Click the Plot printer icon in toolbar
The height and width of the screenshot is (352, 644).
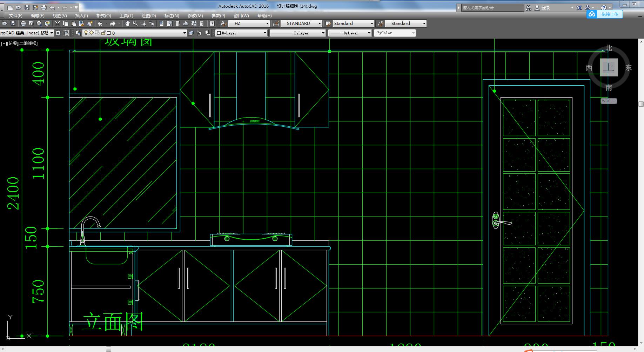coord(23,24)
